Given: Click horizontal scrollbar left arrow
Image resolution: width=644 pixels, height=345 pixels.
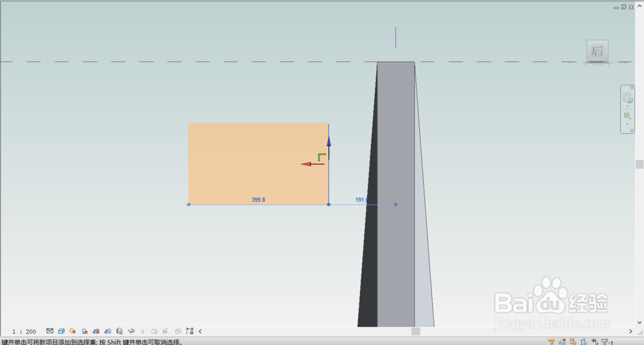Looking at the screenshot, I should (x=200, y=331).
